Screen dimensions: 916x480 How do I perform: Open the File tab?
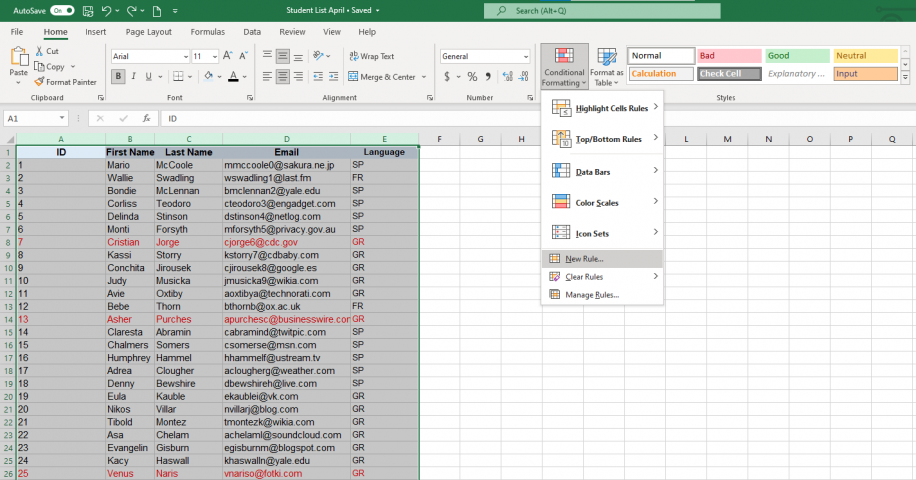click(x=17, y=32)
